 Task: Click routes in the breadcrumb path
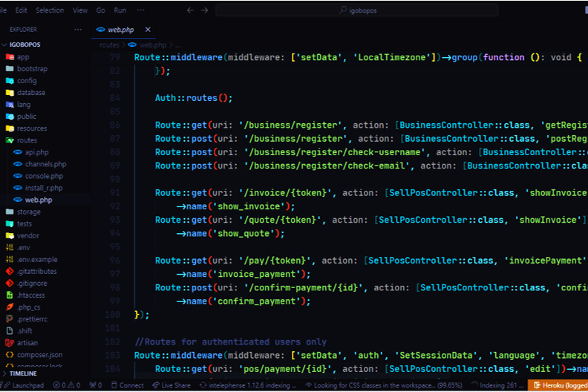coord(109,45)
